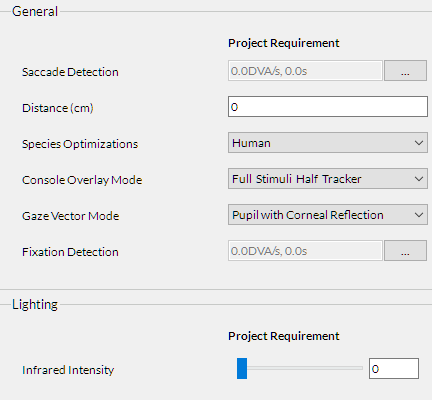Click the Console Overlay Mode label

coord(82,180)
